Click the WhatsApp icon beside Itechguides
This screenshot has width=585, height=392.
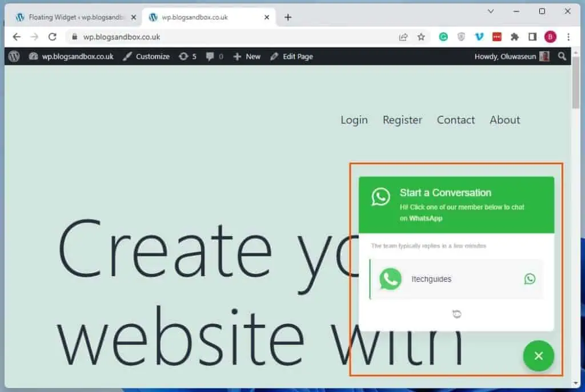530,279
